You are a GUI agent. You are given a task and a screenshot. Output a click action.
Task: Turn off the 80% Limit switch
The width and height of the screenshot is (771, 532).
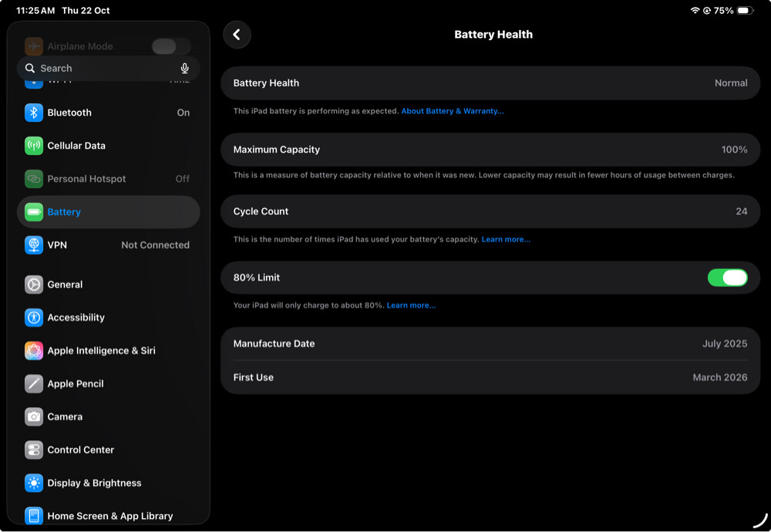coord(727,278)
